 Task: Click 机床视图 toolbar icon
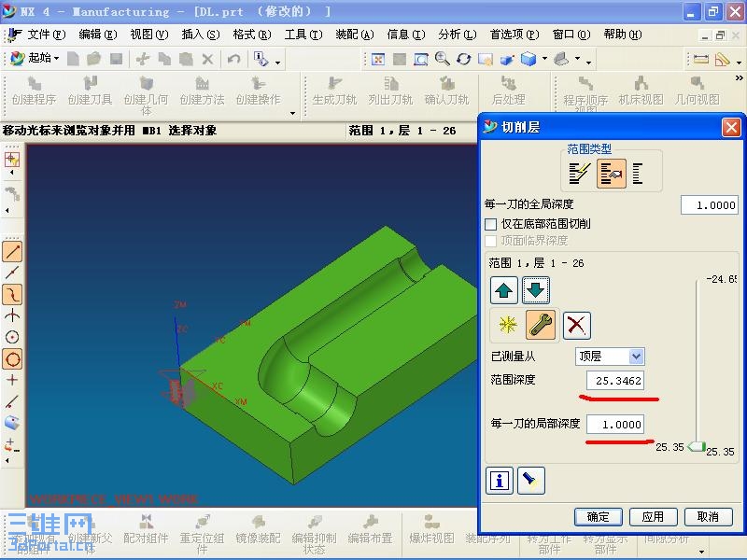click(x=641, y=91)
